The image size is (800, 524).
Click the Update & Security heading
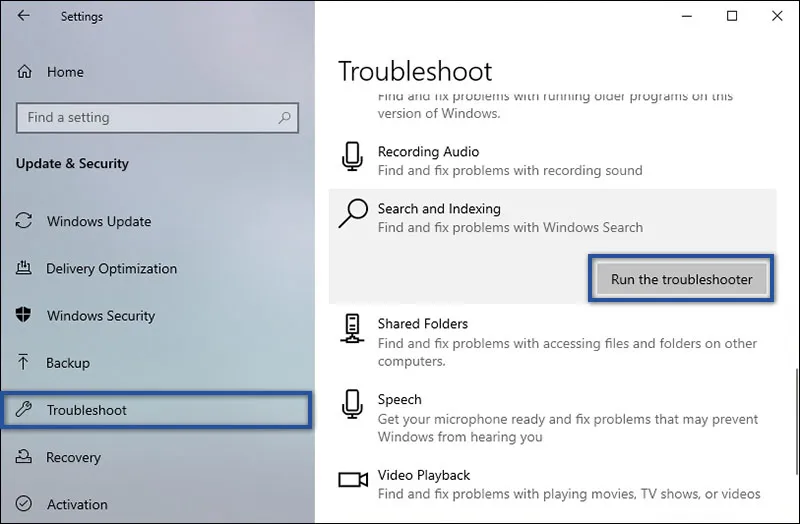pyautogui.click(x=72, y=163)
